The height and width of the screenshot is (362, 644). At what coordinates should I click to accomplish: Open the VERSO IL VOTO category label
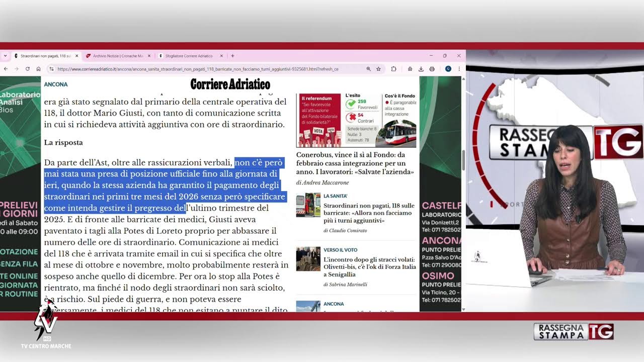tap(341, 250)
